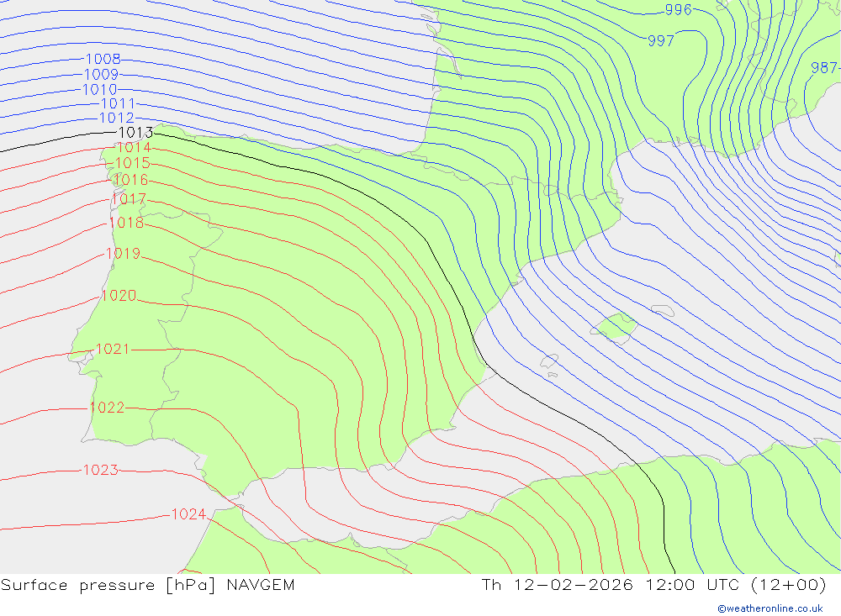Click the blue 997 isobar label
Screen dimensions: 841x616
tap(661, 40)
